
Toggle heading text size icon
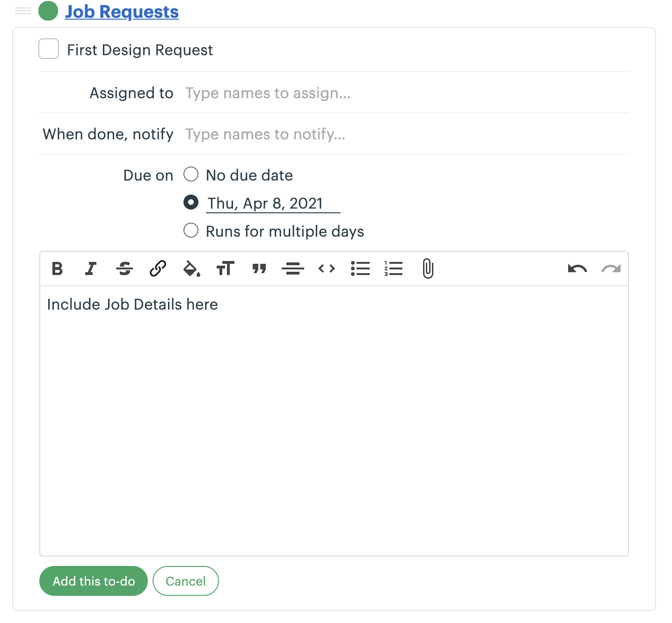click(x=225, y=269)
